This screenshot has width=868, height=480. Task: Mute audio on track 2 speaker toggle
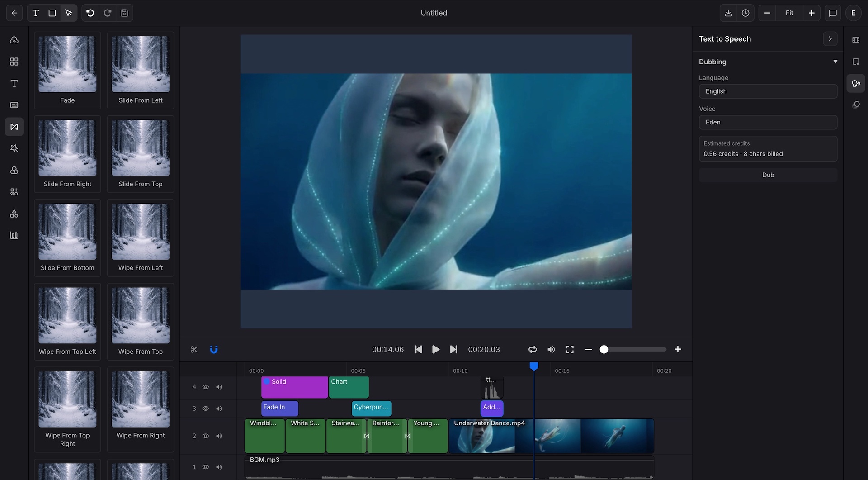(x=219, y=436)
